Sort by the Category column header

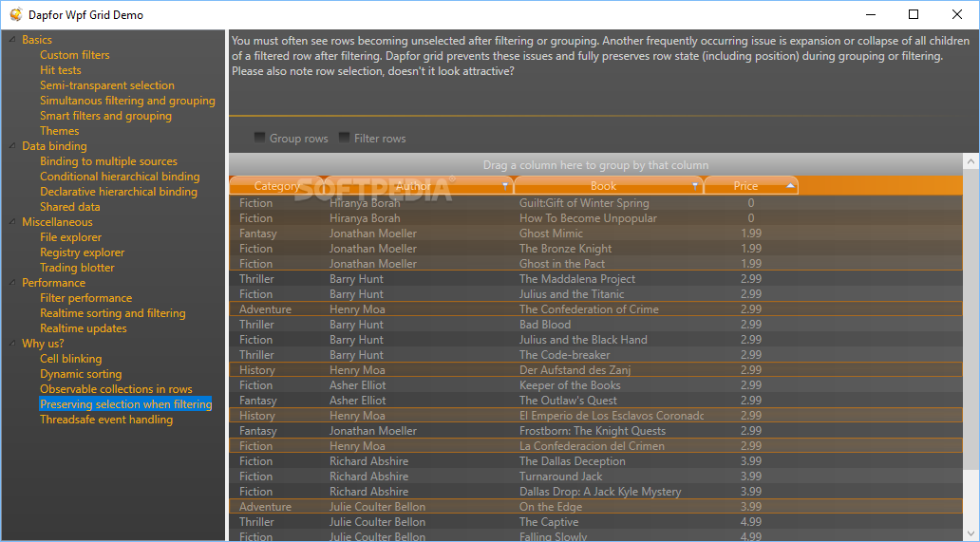pyautogui.click(x=277, y=185)
